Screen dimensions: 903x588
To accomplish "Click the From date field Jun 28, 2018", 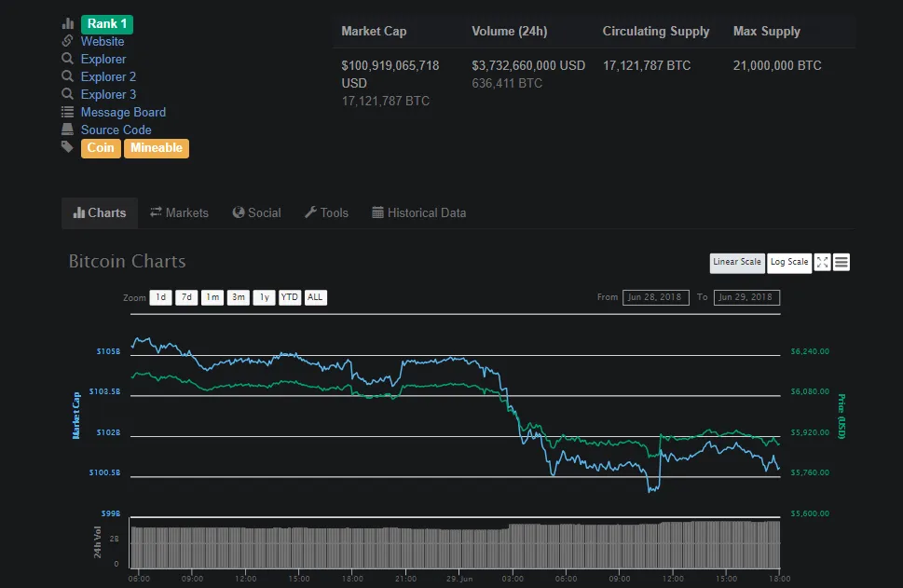I will point(655,297).
